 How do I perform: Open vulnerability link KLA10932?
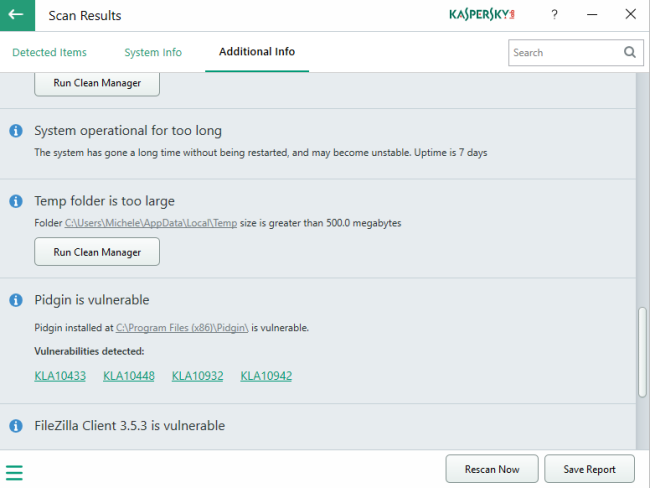click(x=198, y=376)
